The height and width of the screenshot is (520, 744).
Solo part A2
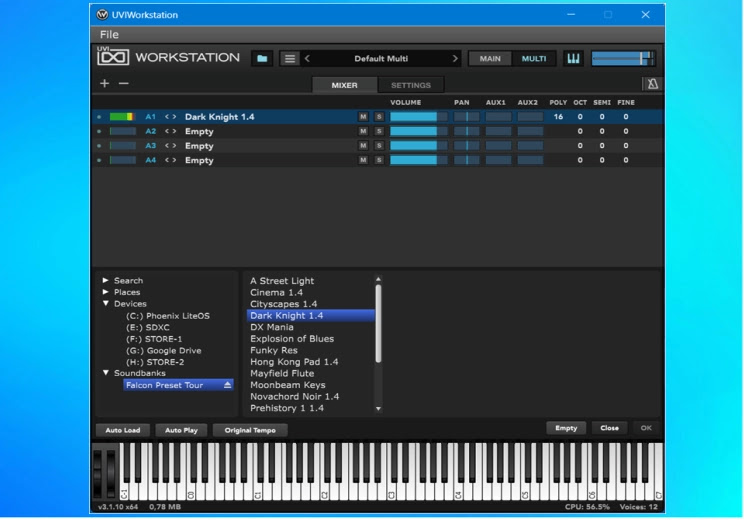click(379, 131)
